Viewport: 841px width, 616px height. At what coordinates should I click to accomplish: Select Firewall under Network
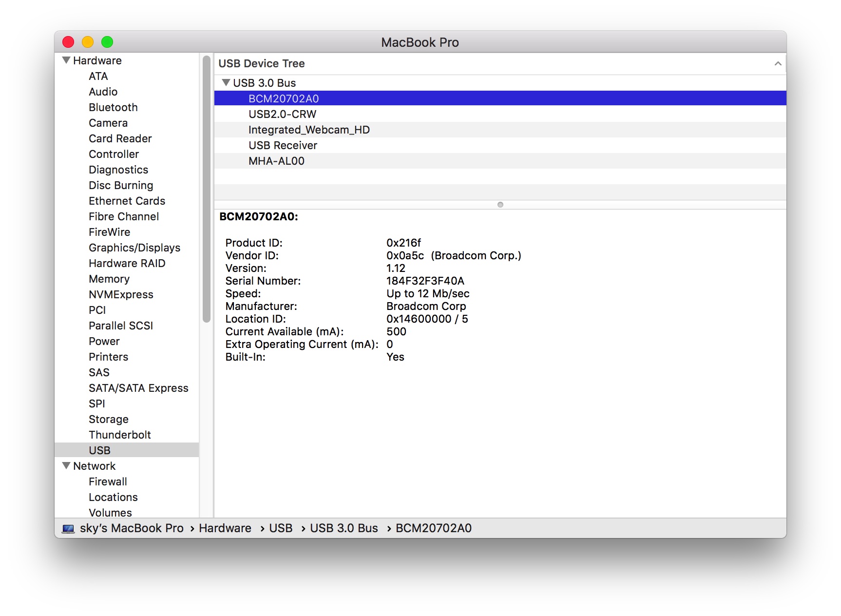point(108,481)
